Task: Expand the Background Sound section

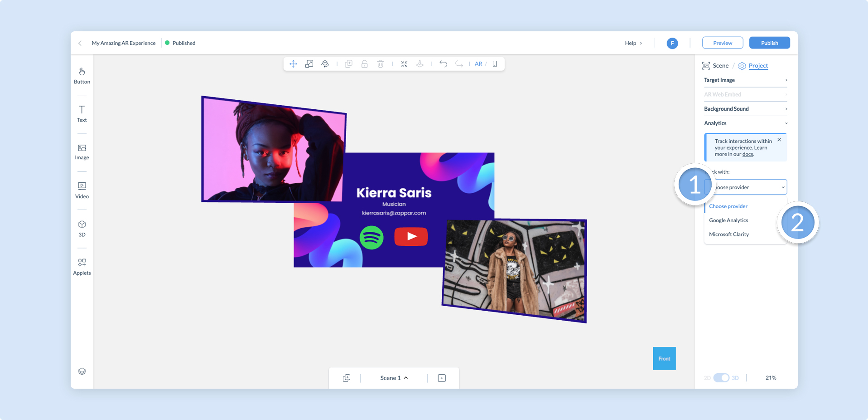Action: pos(745,109)
